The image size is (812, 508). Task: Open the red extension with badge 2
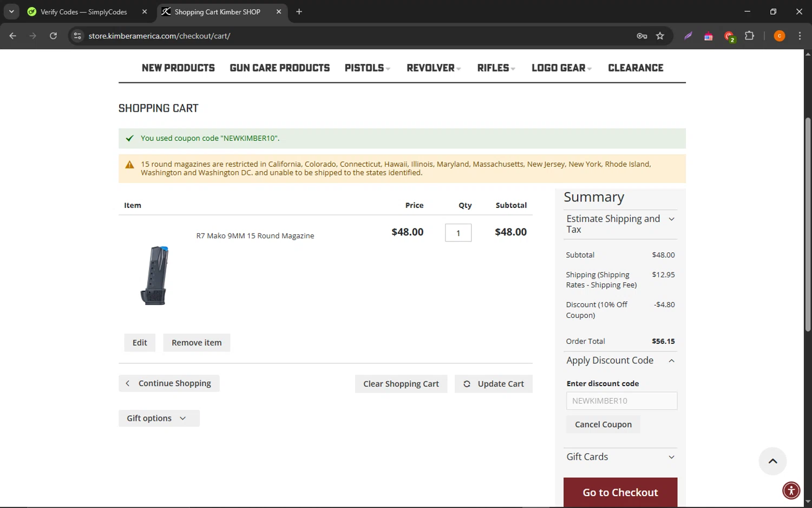click(729, 36)
